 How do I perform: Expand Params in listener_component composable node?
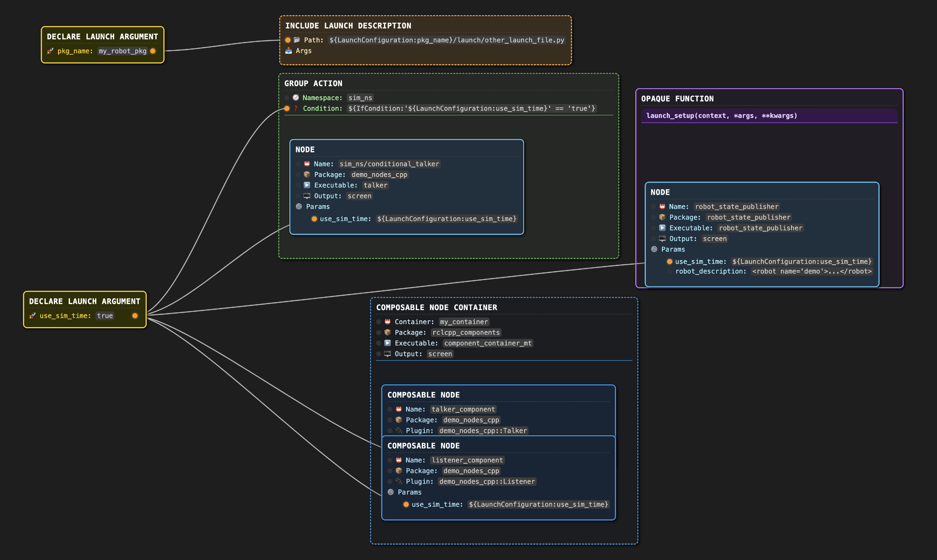409,492
